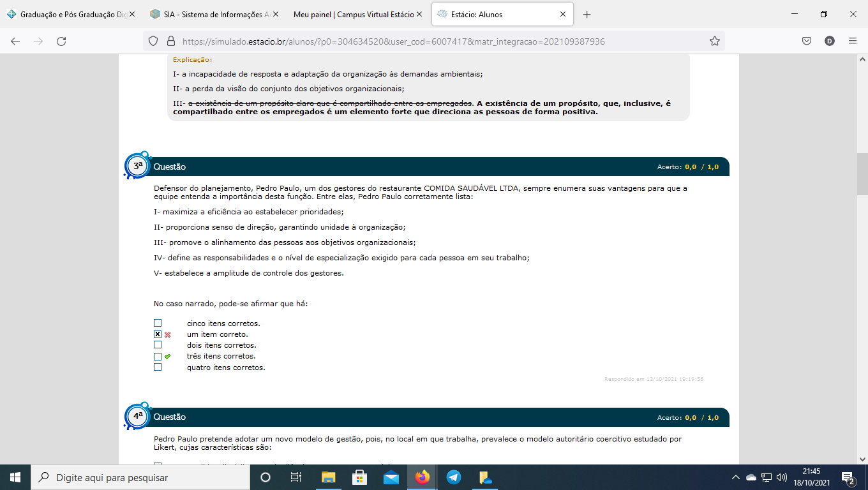Image resolution: width=868 pixels, height=490 pixels.
Task: Go back to previous page
Action: coord(15,41)
